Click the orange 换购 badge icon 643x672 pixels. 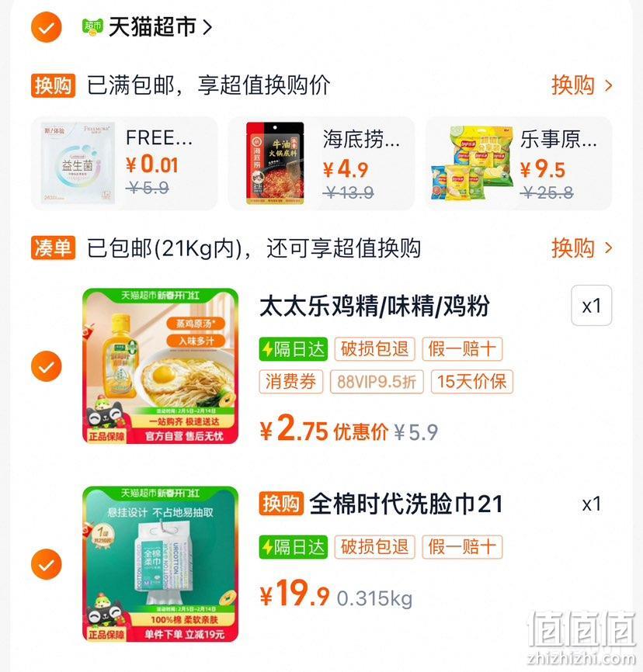53,85
